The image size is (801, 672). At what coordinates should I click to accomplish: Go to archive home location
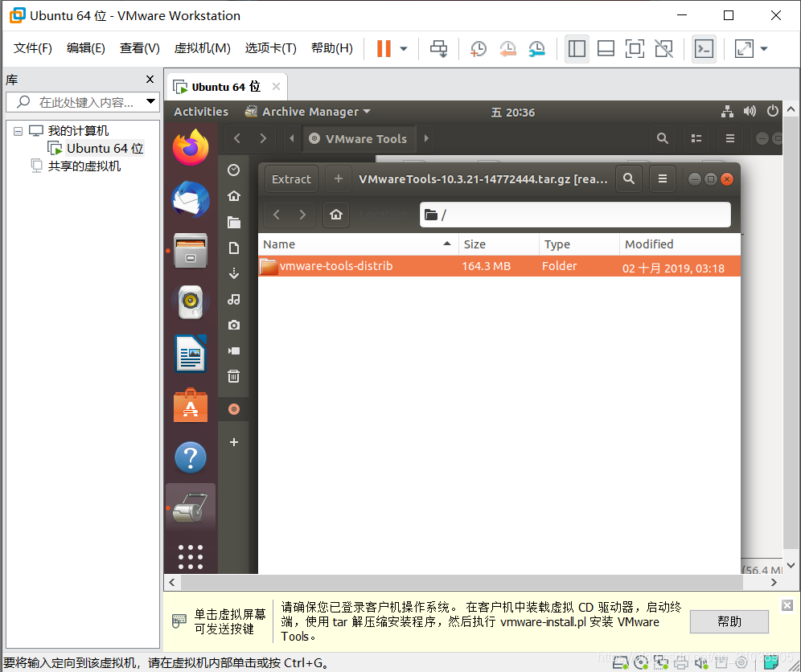(x=336, y=215)
